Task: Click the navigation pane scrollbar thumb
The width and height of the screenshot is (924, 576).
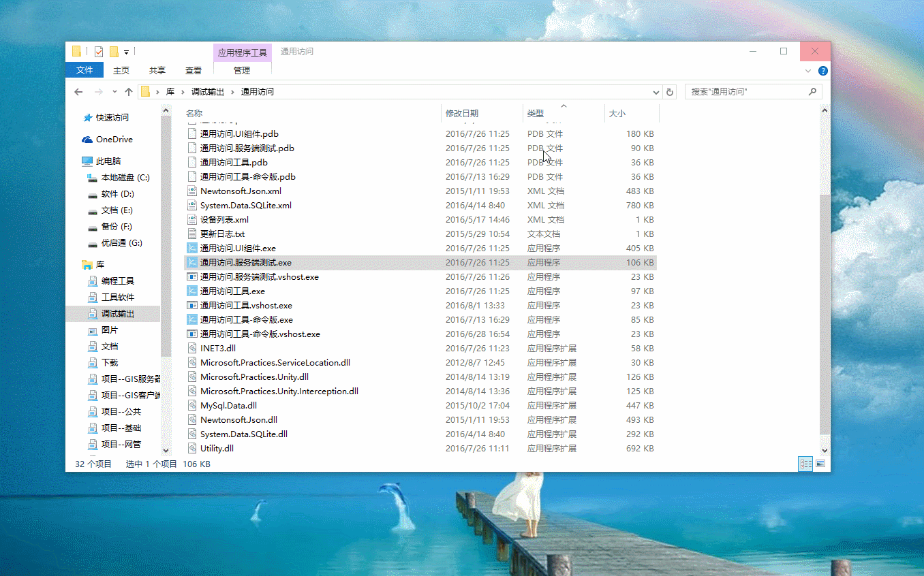Action: pyautogui.click(x=166, y=236)
